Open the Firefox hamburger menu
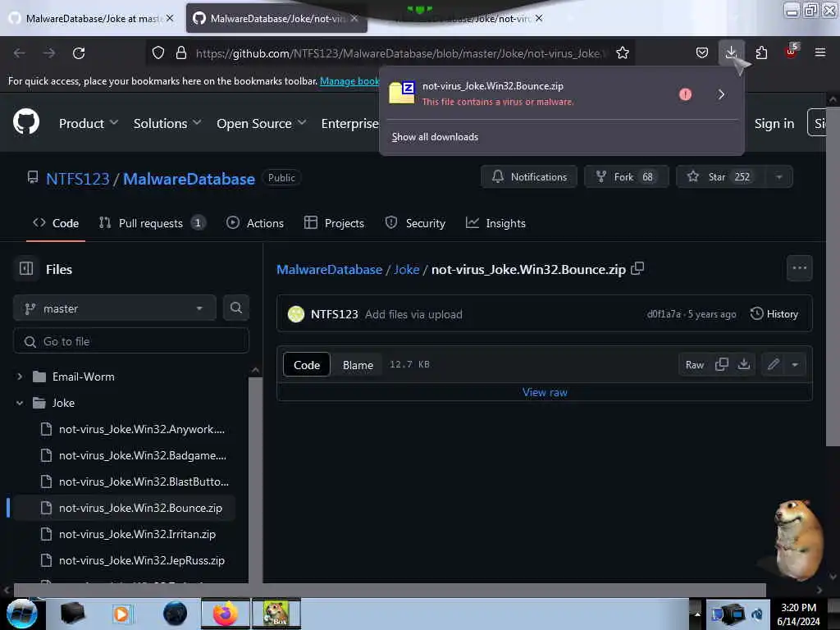This screenshot has height=630, width=840. [x=820, y=52]
